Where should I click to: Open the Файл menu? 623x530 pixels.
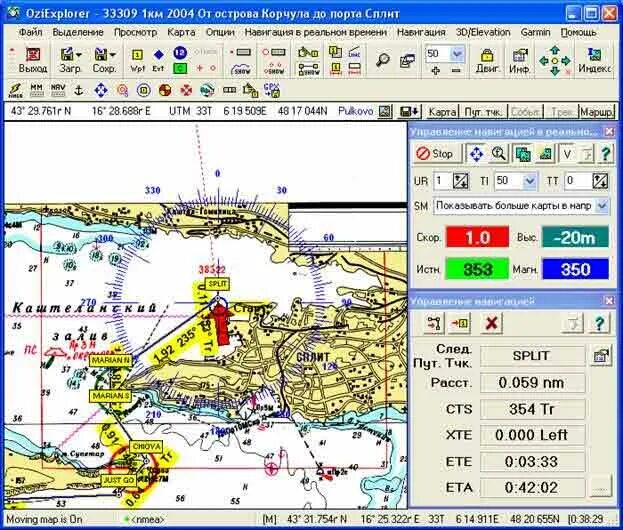pyautogui.click(x=30, y=33)
